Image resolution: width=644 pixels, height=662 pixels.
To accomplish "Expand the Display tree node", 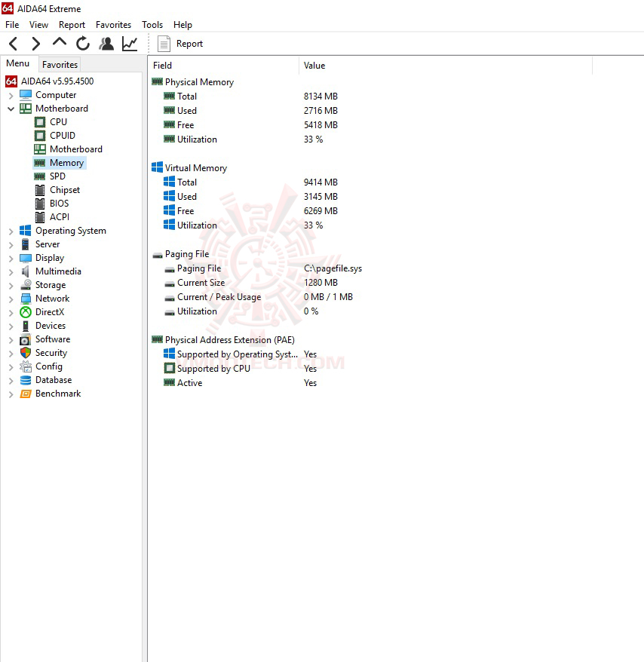I will [x=11, y=259].
